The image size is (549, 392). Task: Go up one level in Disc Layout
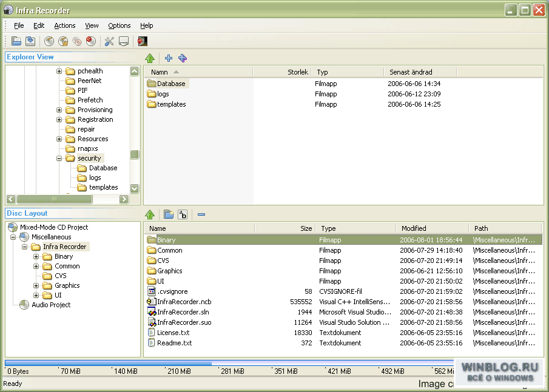click(150, 214)
